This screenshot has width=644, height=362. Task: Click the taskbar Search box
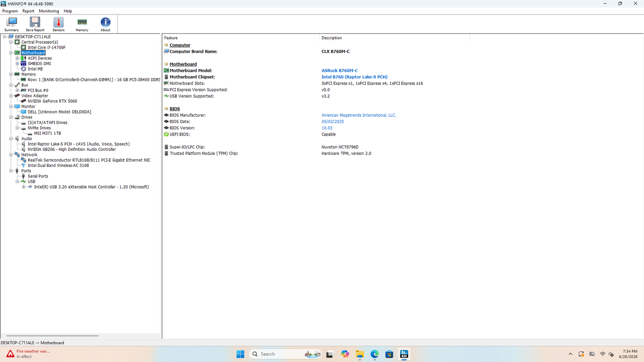click(285, 354)
